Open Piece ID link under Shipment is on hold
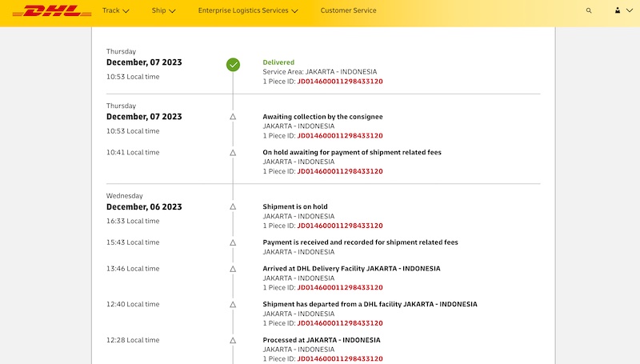This screenshot has width=640, height=364. [x=340, y=226]
